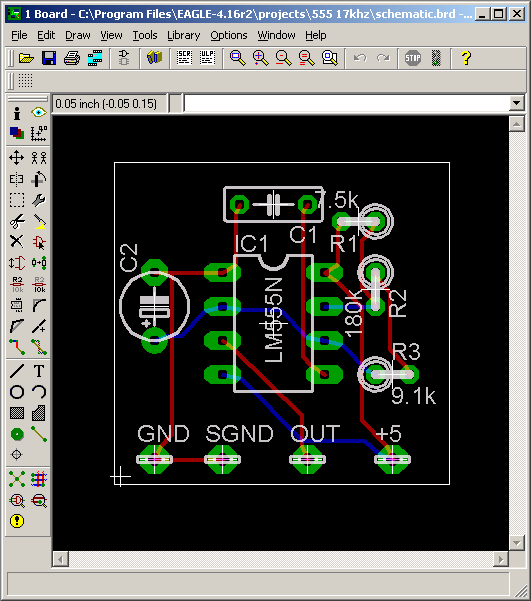531x601 pixels.
Task: Select the green Via tool
Action: click(x=17, y=434)
